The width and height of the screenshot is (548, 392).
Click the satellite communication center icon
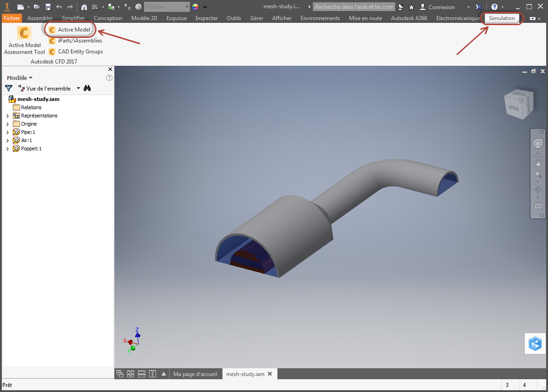401,7
